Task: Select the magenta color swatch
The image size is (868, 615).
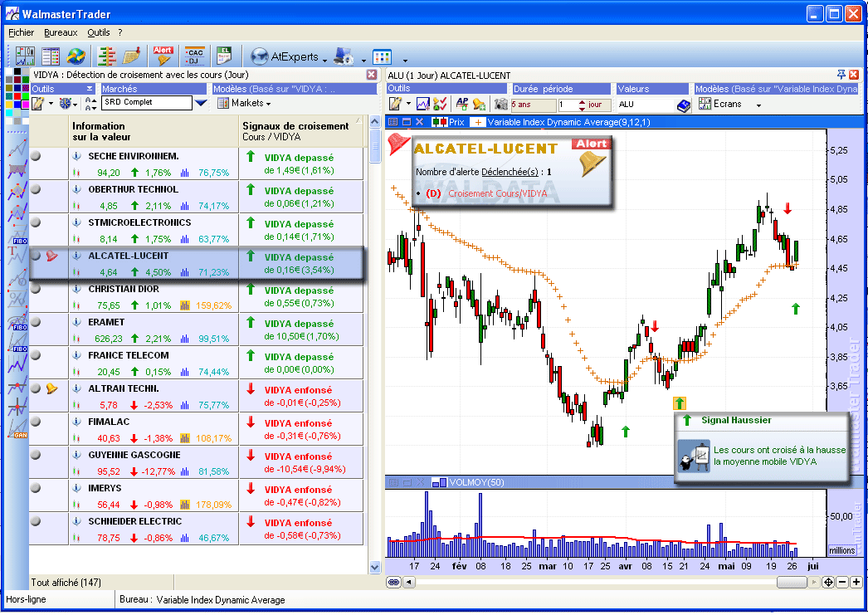Action: tap(25, 104)
